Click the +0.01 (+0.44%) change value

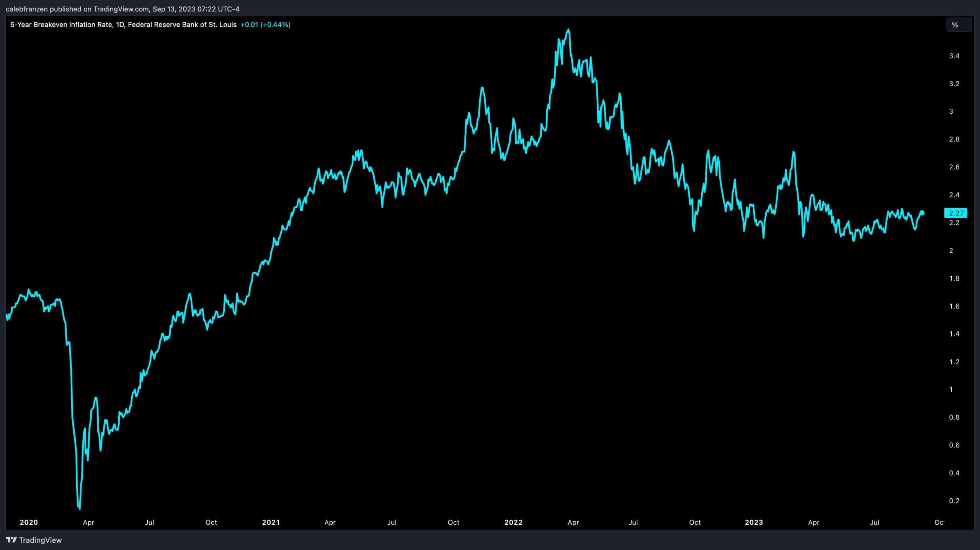[265, 24]
